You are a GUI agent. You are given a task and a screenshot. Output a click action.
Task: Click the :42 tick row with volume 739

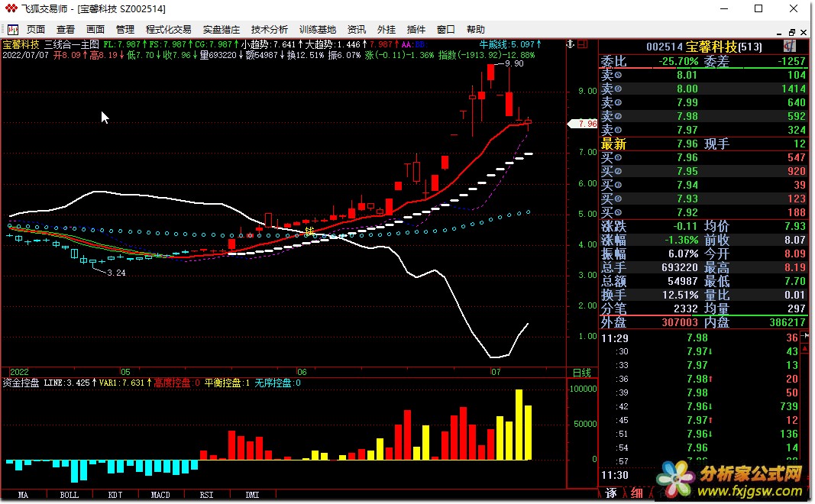700,406
